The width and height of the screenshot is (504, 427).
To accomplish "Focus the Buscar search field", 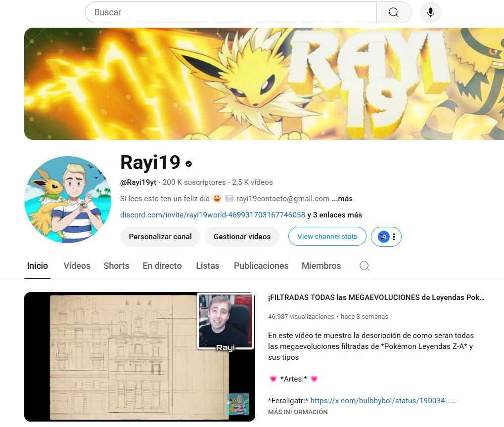I will click(231, 12).
